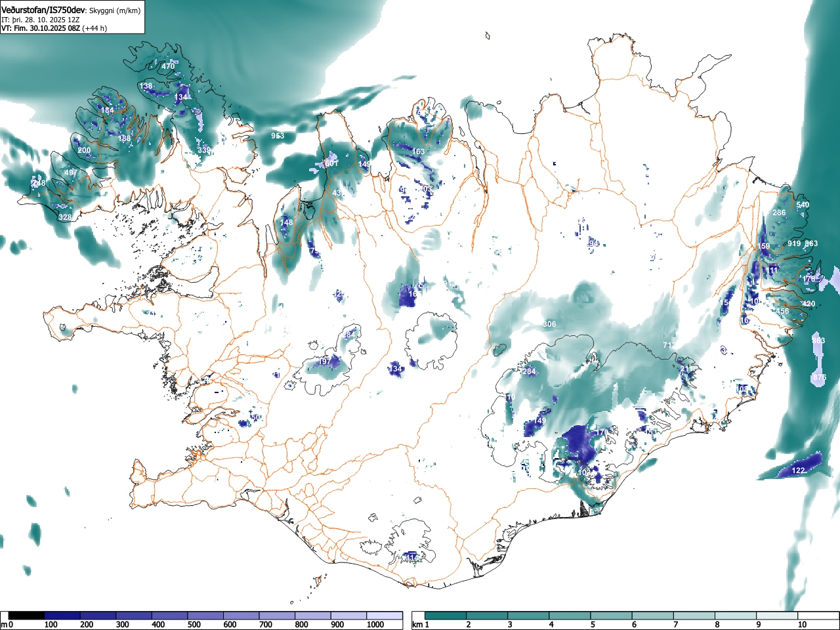Click the 5–6 km legend swatch
Image resolution: width=840 pixels, height=630 pixels.
612,616
